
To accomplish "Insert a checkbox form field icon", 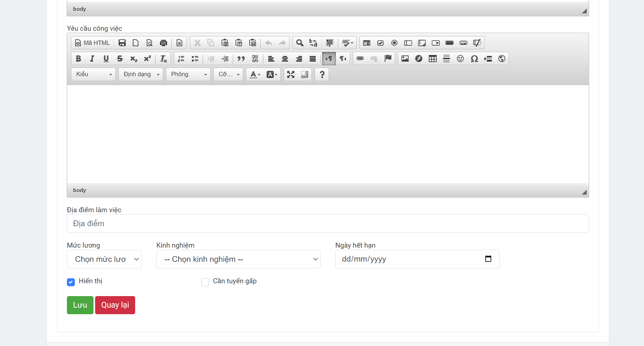I will [x=380, y=43].
